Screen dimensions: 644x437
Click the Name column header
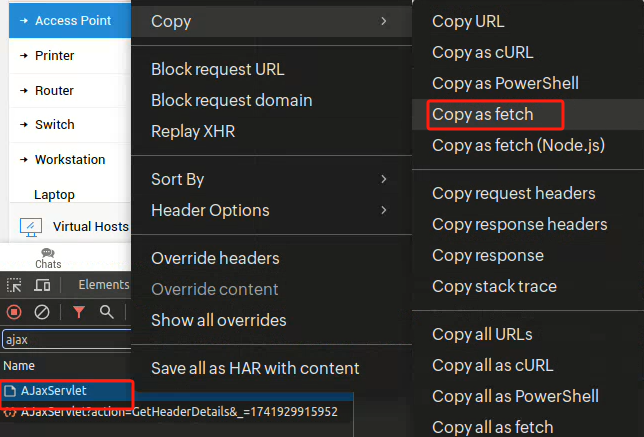[x=19, y=366]
